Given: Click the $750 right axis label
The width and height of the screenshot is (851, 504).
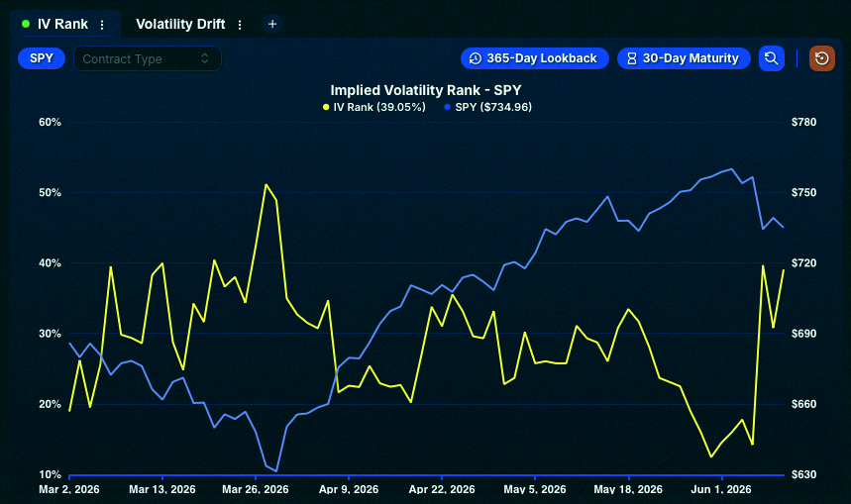Looking at the screenshot, I should point(803,193).
